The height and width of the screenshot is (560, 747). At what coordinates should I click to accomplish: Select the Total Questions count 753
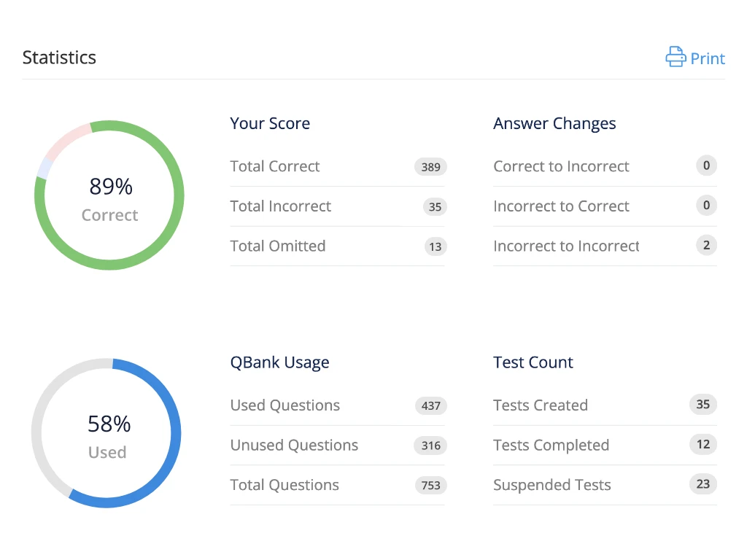click(x=430, y=485)
